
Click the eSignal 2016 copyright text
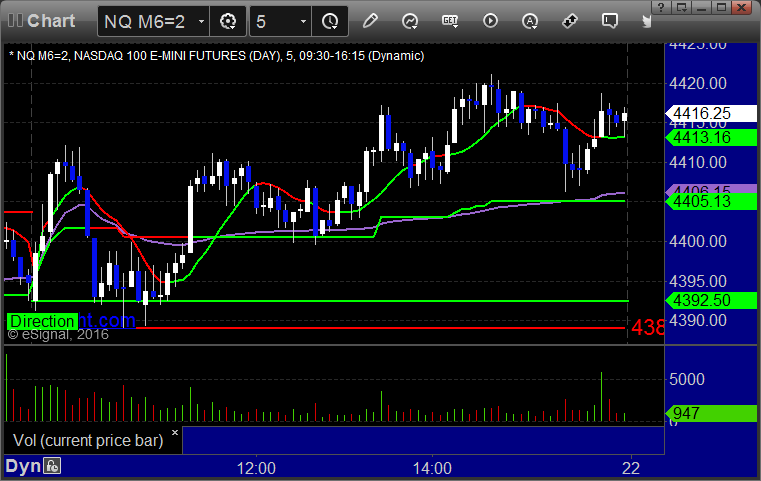point(58,334)
